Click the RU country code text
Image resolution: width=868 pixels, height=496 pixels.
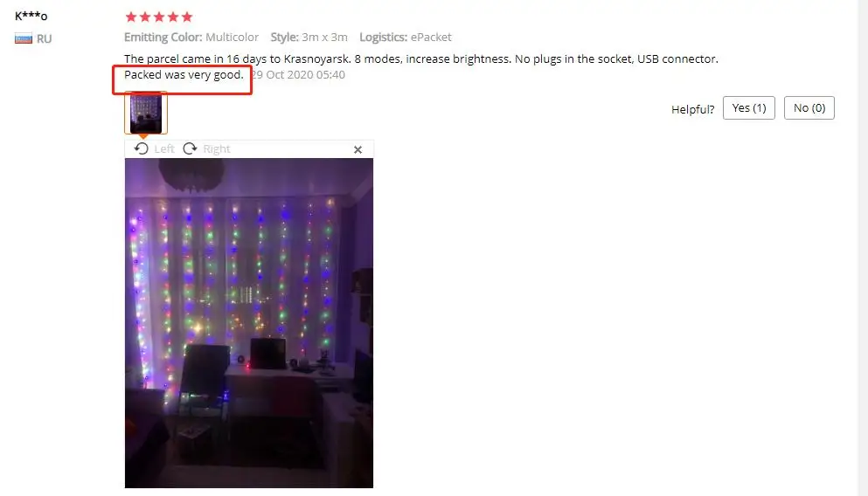click(x=45, y=38)
